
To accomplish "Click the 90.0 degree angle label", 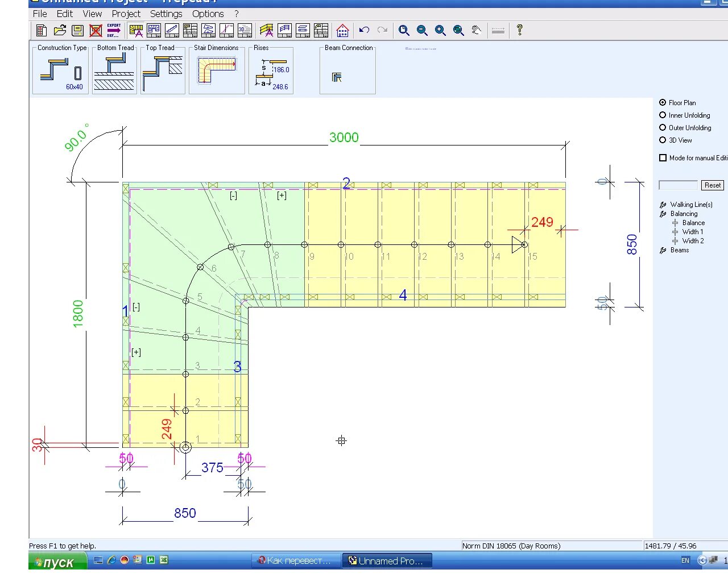I will 77,138.
